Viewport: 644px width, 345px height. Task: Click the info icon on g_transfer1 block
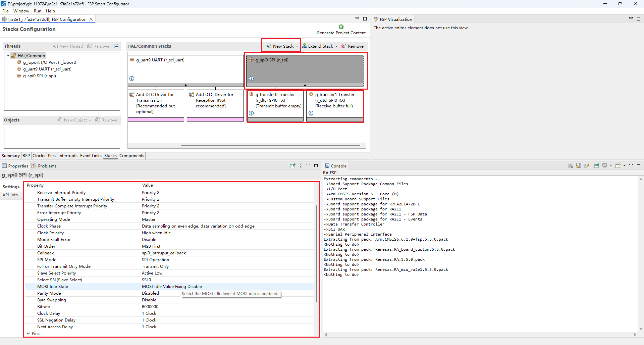coord(311,113)
